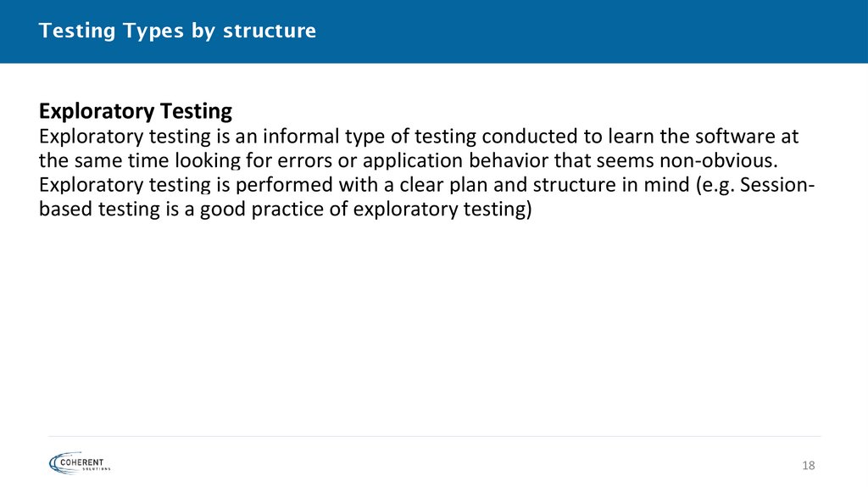
Task: Click the word "performed"
Action: (287, 185)
